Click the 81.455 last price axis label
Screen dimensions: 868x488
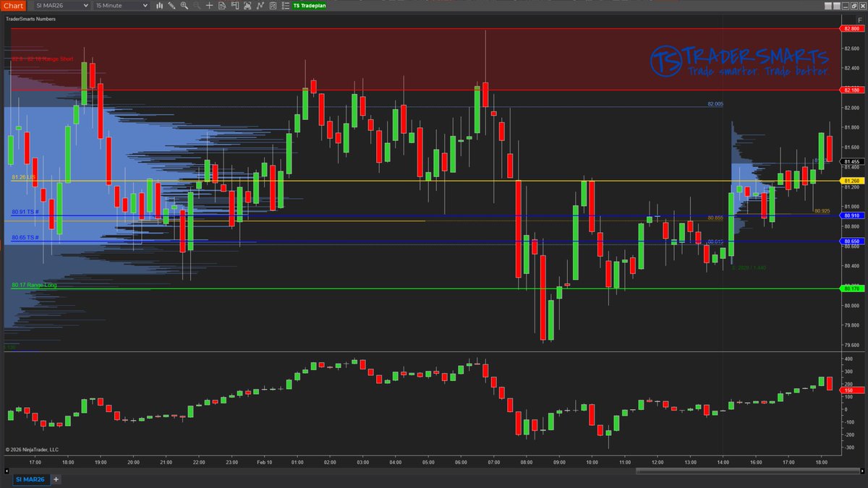851,160
